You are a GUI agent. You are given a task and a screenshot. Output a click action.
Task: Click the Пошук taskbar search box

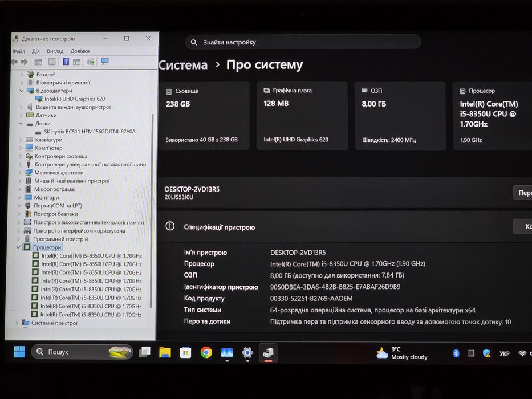(x=82, y=352)
